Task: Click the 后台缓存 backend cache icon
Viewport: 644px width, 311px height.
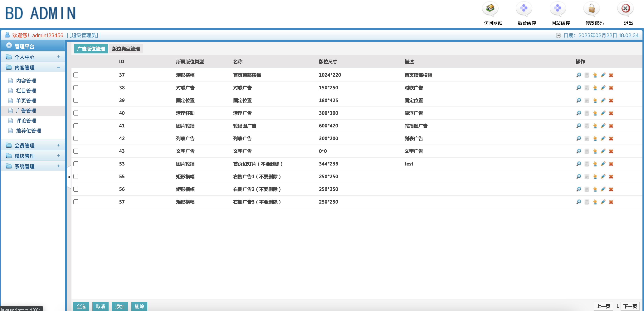Action: tap(524, 8)
